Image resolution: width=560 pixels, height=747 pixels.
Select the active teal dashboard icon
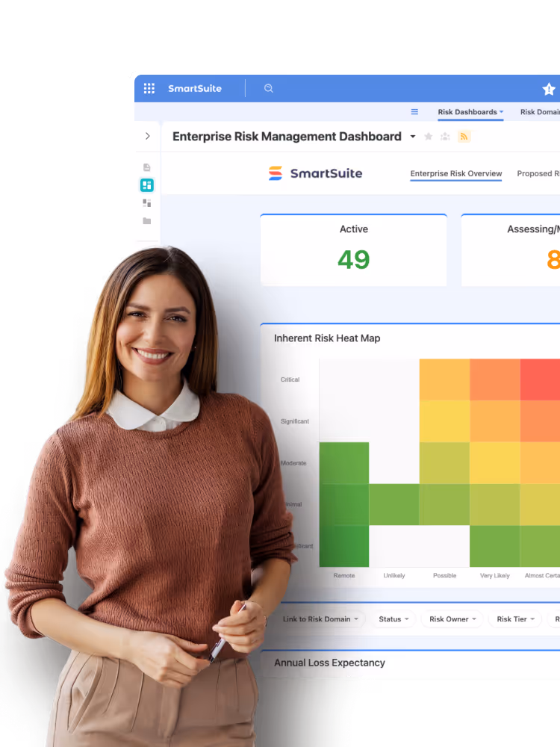[x=146, y=185]
